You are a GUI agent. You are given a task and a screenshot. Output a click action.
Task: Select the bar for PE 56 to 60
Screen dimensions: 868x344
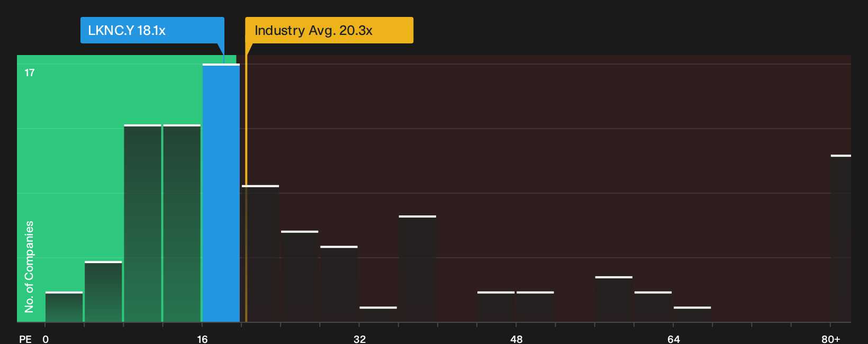coord(614,299)
